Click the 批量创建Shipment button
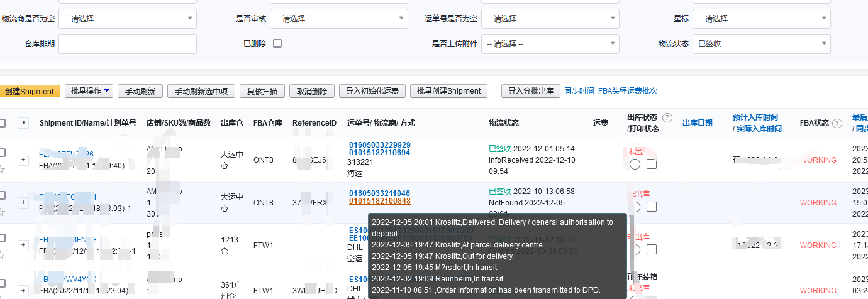Viewport: 868px width, 299px height. 448,91
